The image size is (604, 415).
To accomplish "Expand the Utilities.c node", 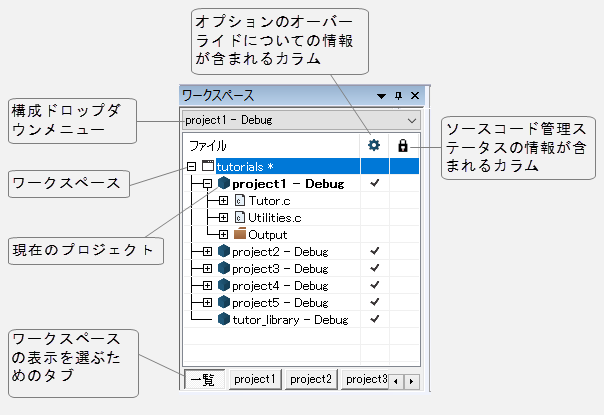I will (223, 218).
